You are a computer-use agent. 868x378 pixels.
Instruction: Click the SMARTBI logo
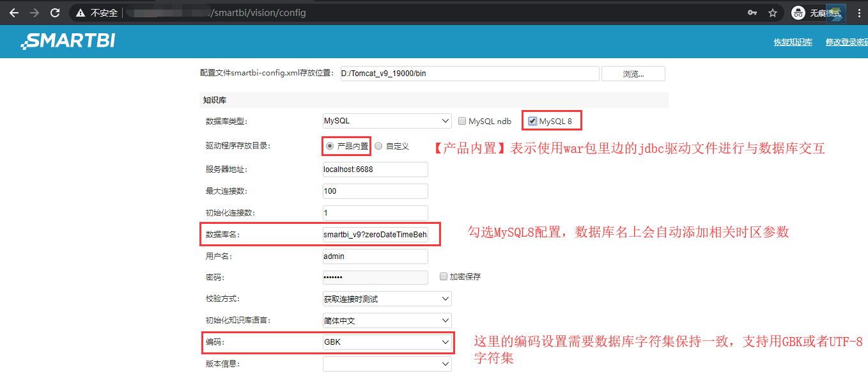(x=68, y=42)
